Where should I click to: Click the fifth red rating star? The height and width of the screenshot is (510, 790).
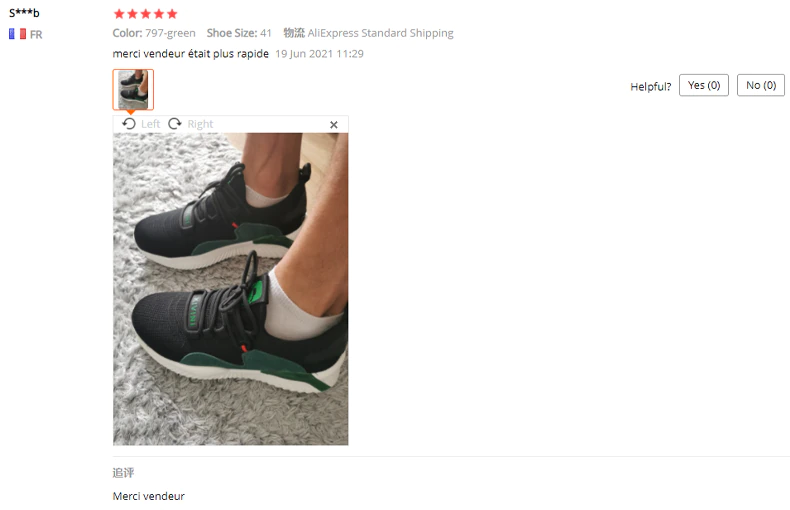coord(172,14)
